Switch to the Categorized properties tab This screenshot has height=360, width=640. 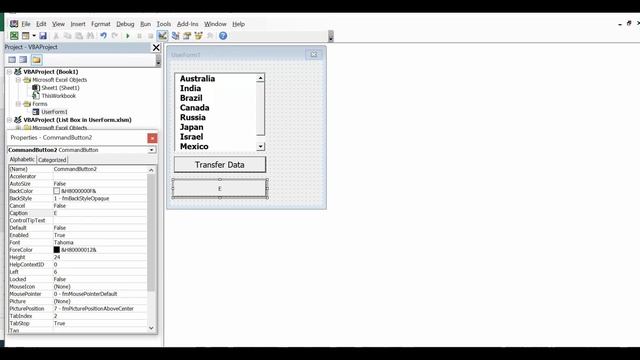pos(52,160)
